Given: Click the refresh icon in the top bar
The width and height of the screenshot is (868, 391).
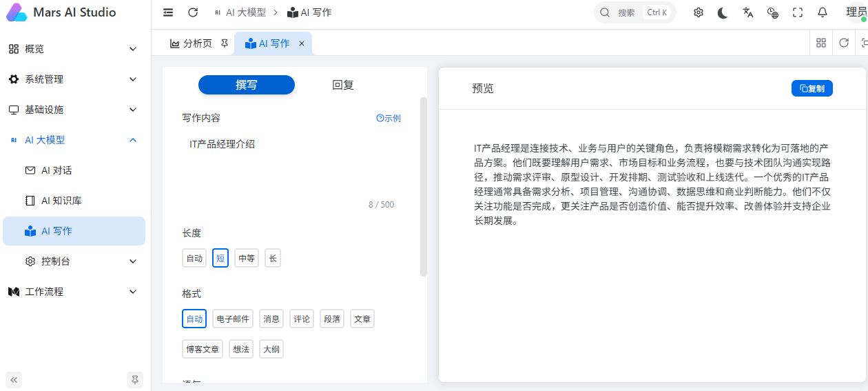Looking at the screenshot, I should coord(193,12).
